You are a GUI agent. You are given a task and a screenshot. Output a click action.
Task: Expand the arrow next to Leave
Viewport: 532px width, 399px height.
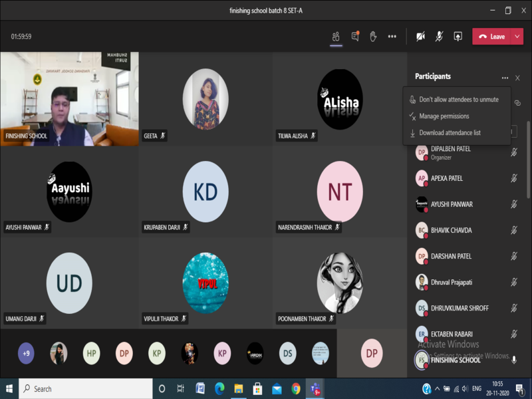coord(517,37)
